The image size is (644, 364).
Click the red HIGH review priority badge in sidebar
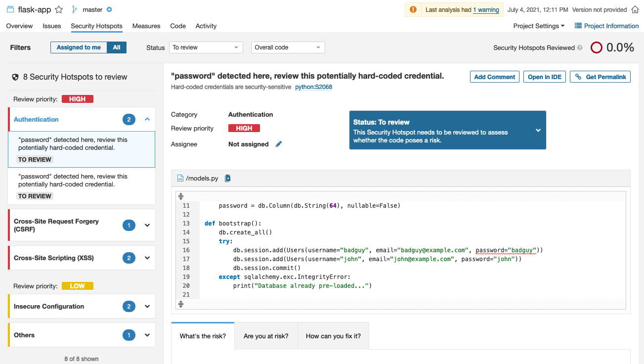[78, 99]
